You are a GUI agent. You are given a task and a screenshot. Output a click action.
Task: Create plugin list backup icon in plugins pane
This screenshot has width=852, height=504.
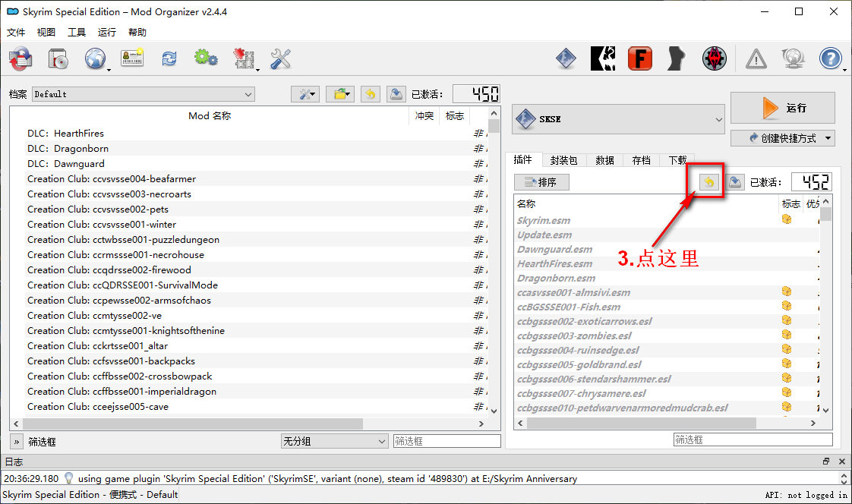[x=735, y=182]
